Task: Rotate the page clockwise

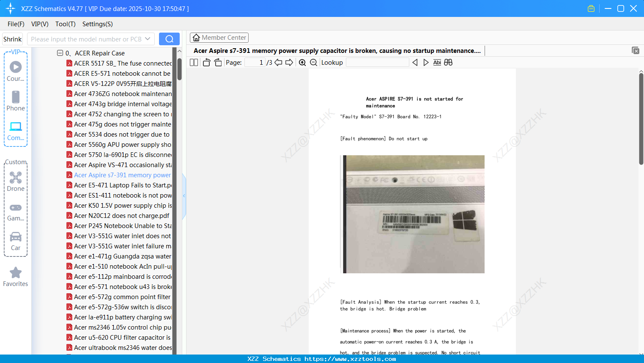Action: point(218,63)
